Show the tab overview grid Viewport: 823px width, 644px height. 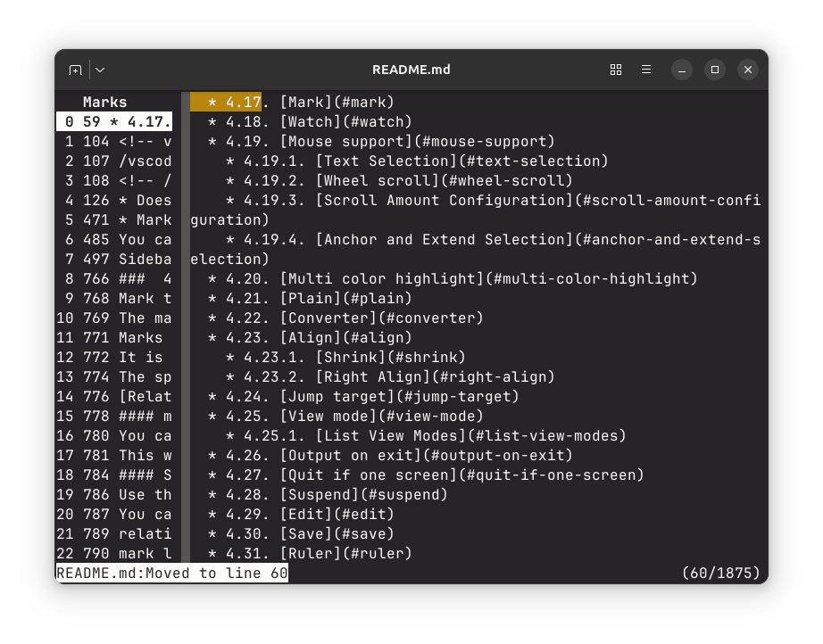(x=615, y=70)
